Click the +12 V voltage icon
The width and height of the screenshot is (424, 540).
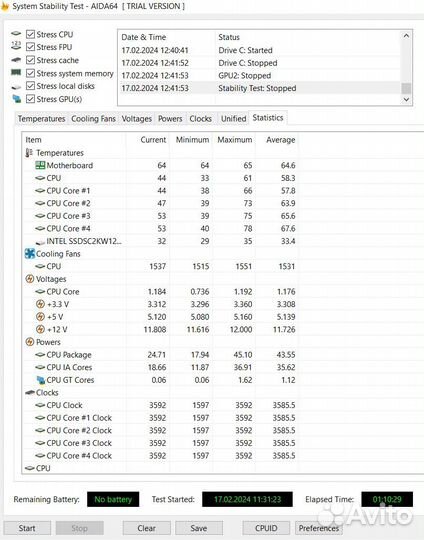pyautogui.click(x=40, y=329)
